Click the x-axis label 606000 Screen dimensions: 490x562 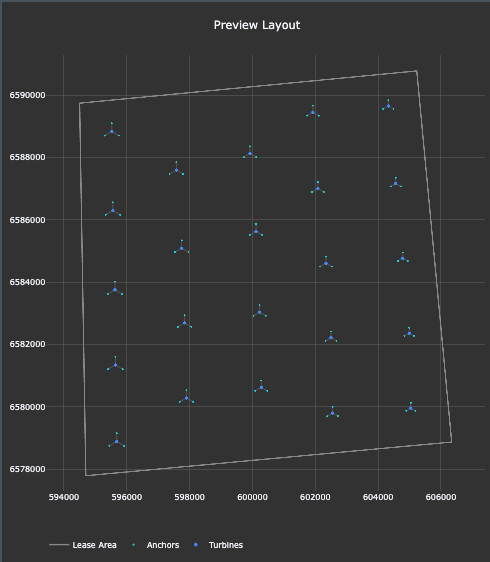click(x=441, y=497)
